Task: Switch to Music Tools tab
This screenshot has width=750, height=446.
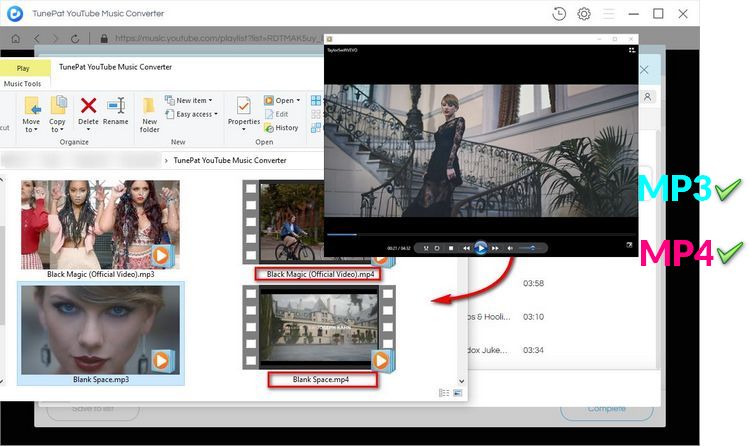Action: pos(22,84)
